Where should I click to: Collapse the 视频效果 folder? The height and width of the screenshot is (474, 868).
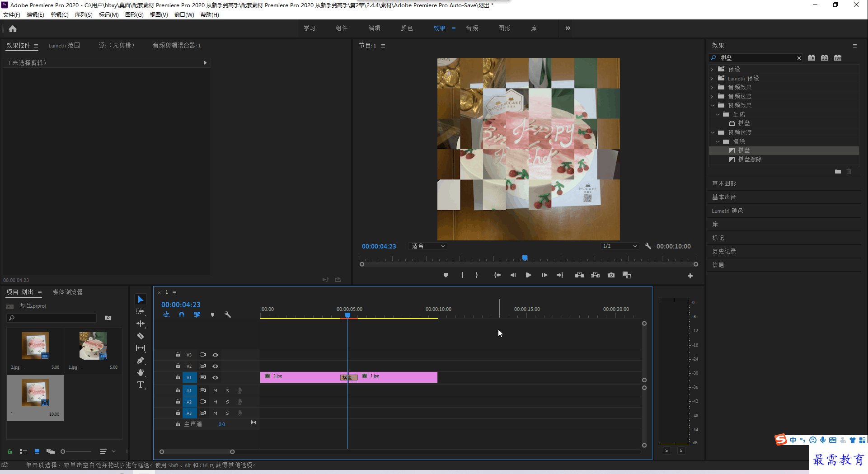point(713,105)
